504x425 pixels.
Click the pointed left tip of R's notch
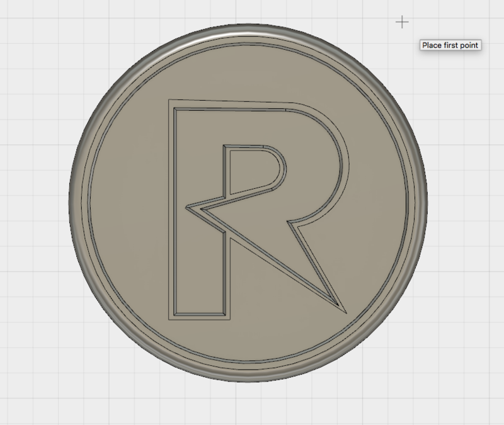coord(186,207)
